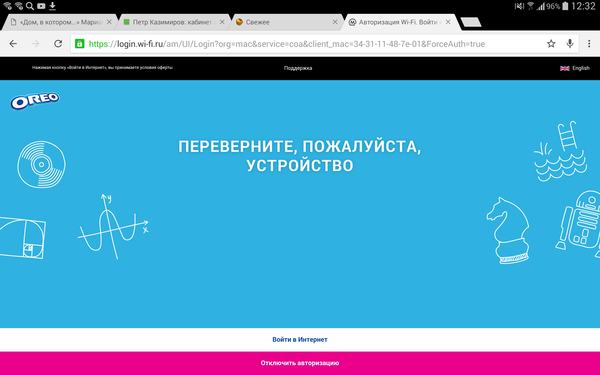Close the Свежее tab
This screenshot has width=600, height=375.
[335, 22]
